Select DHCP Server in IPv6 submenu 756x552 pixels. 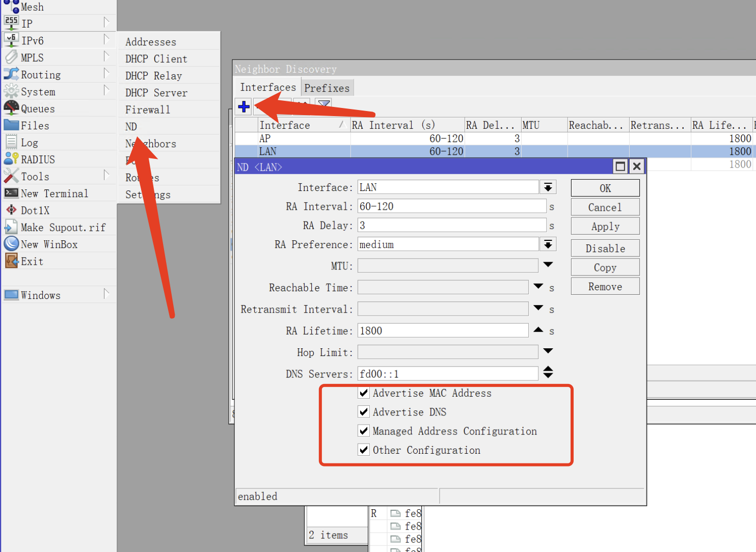(156, 93)
